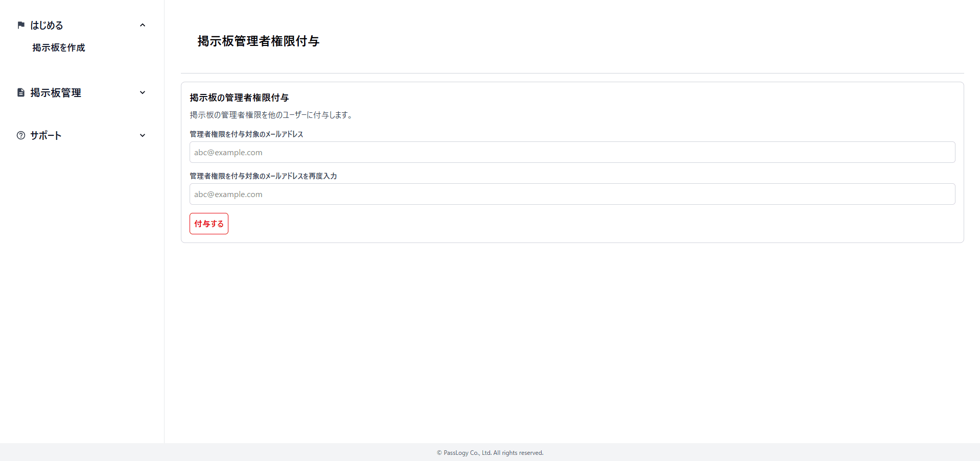The image size is (980, 461).
Task: Select the はじめる menu label
Action: pyautogui.click(x=46, y=25)
